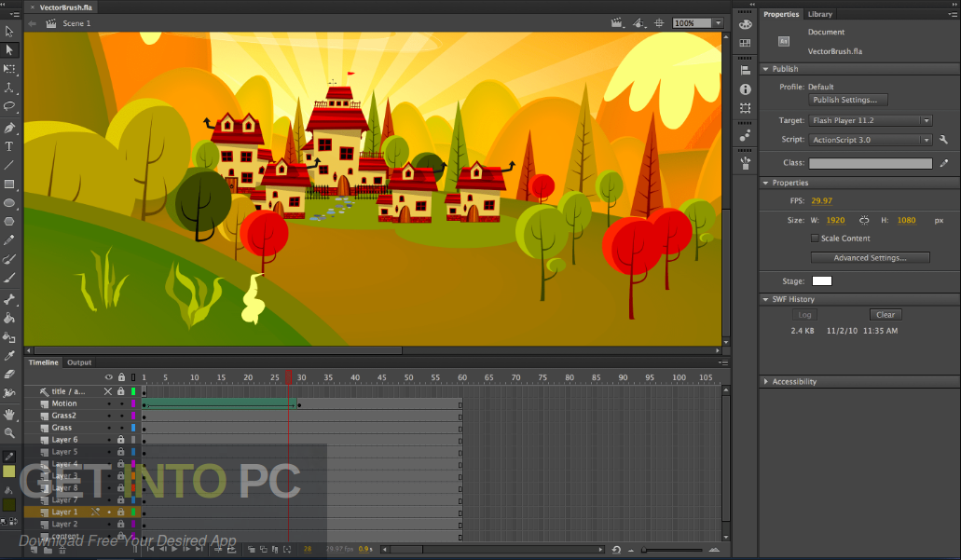Select the Selection tool (dark outlined arrow)
Viewport: 961px width, 560px height.
pyautogui.click(x=9, y=31)
